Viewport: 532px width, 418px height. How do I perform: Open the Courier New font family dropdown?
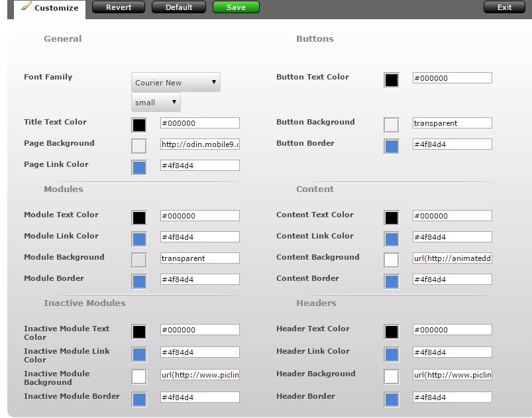[x=176, y=83]
